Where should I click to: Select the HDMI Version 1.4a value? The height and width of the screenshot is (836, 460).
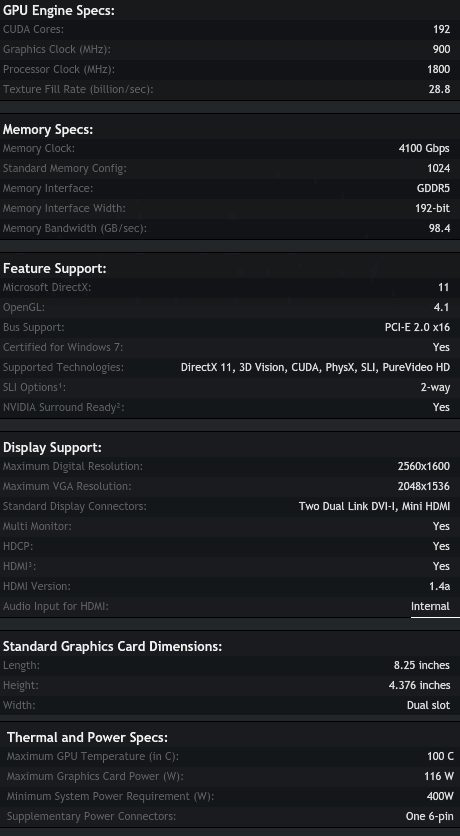tap(439, 586)
